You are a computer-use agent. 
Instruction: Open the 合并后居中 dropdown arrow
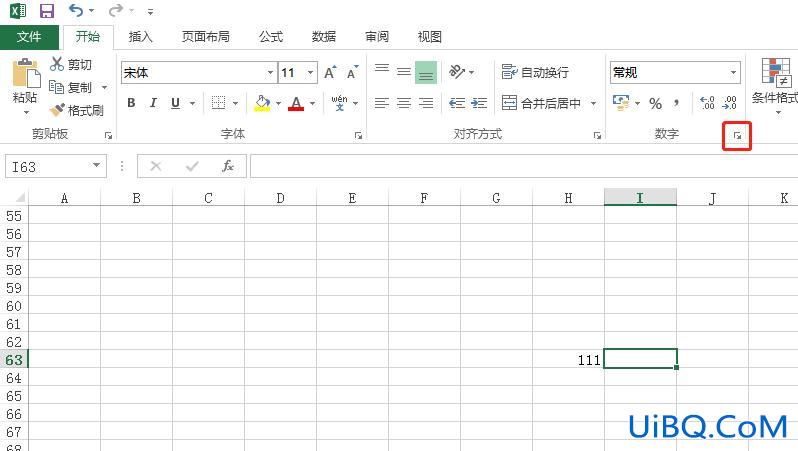[593, 103]
